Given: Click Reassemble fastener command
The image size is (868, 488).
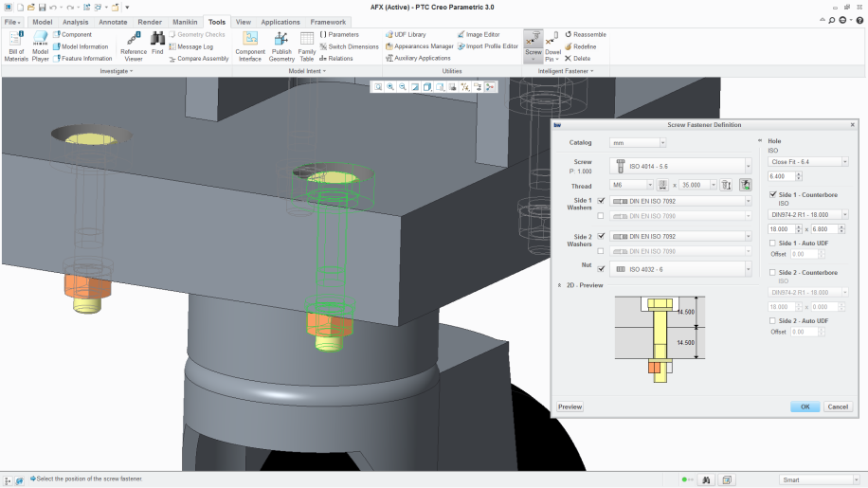Looking at the screenshot, I should [x=585, y=34].
